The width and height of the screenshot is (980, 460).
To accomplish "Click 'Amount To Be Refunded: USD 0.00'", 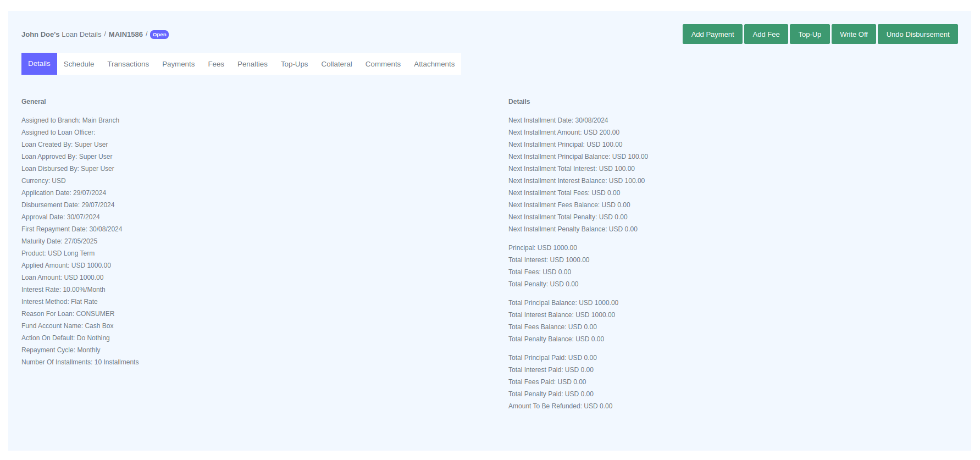I will pos(560,406).
